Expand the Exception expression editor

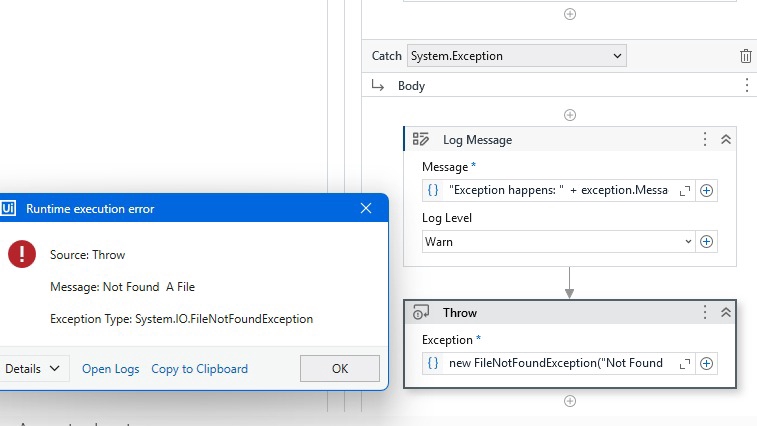click(685, 364)
